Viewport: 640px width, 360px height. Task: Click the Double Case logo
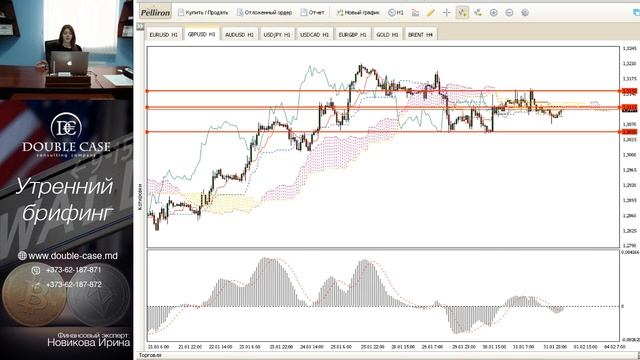(67, 135)
